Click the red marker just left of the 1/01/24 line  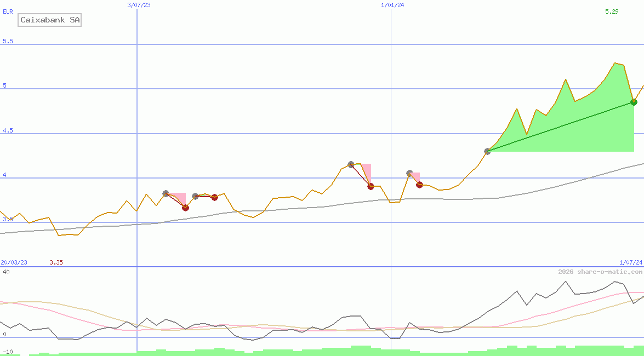pos(371,186)
